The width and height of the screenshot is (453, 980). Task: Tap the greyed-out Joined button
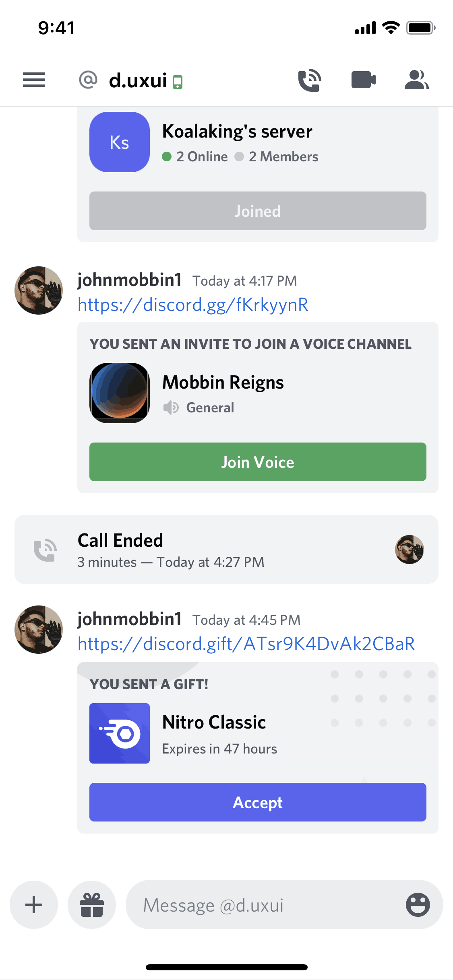(258, 211)
